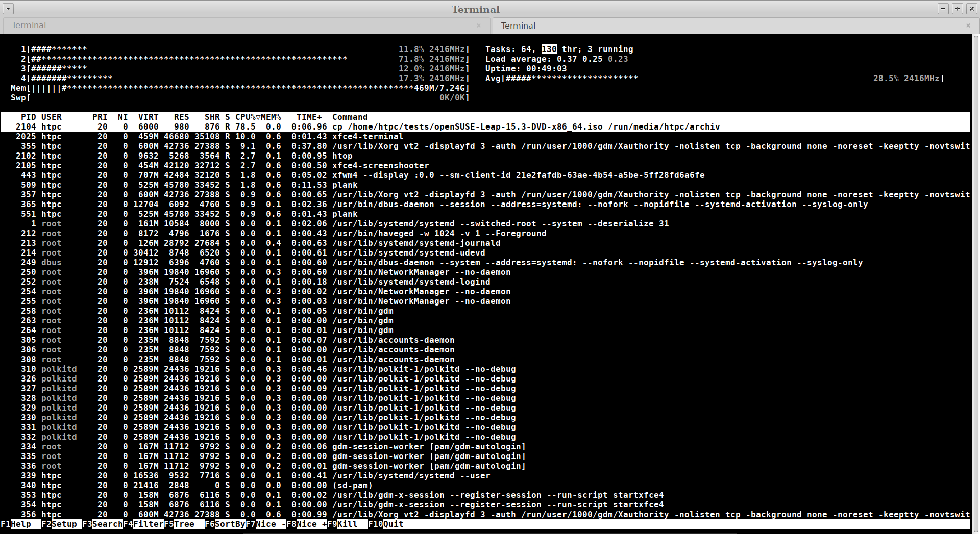Select the htop process row PID 2102
980x534 pixels.
pos(485,156)
